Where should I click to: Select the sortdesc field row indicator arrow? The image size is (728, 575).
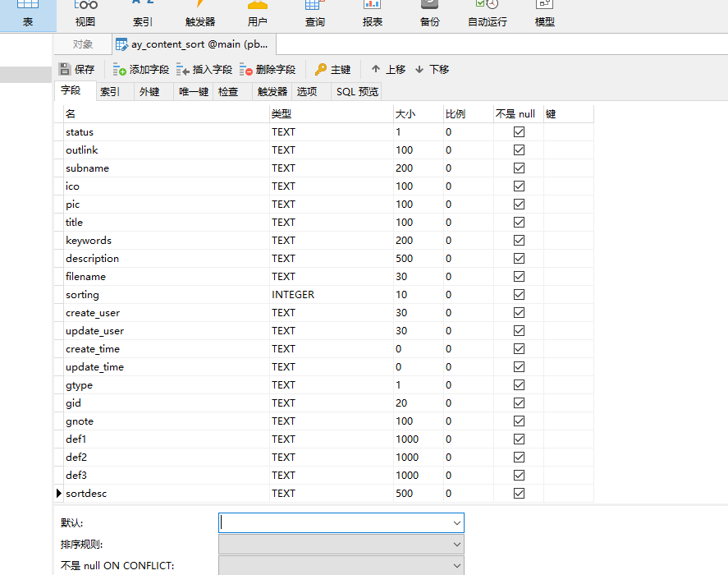(58, 493)
